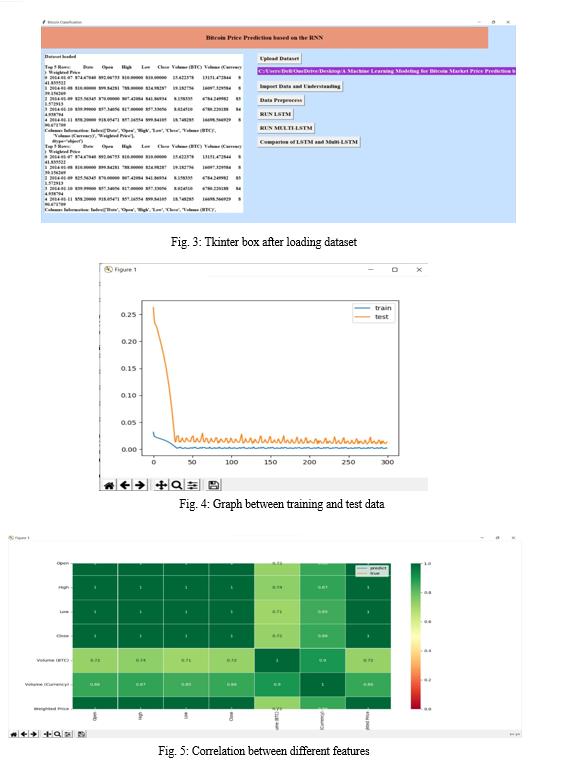Image resolution: width=569 pixels, height=763 pixels.
Task: Open Configure subplots in correlation heatmap toolbar
Action: tap(68, 734)
